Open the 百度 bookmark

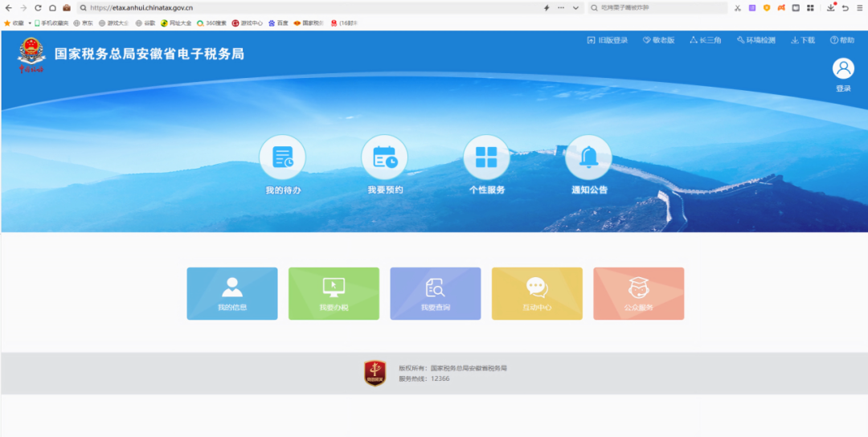pyautogui.click(x=278, y=23)
